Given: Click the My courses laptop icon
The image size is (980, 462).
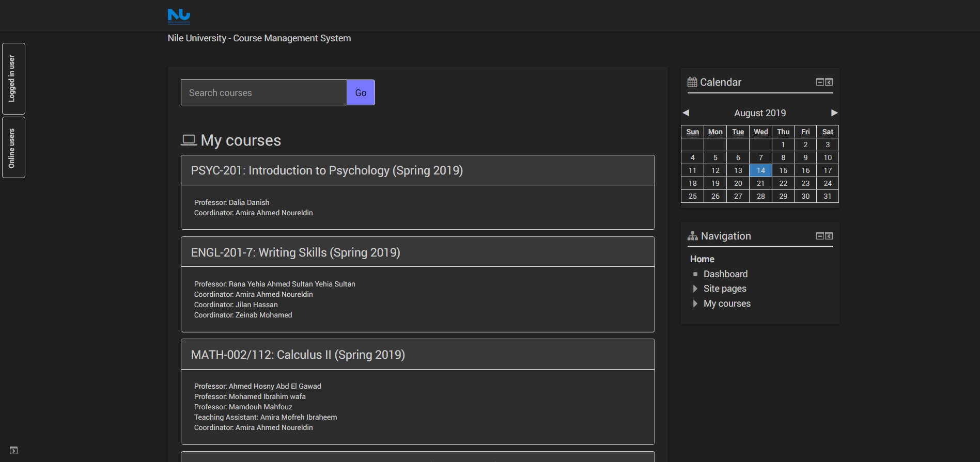Looking at the screenshot, I should pos(189,140).
